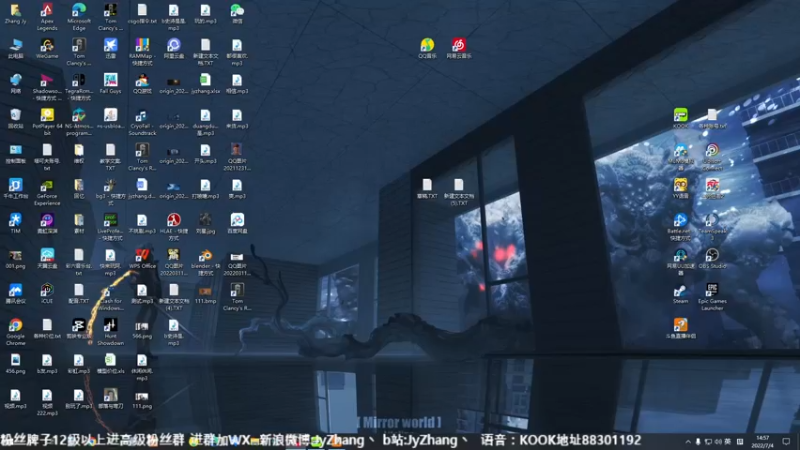
Task: Open the Google Chrome shortcut
Action: [x=15, y=332]
